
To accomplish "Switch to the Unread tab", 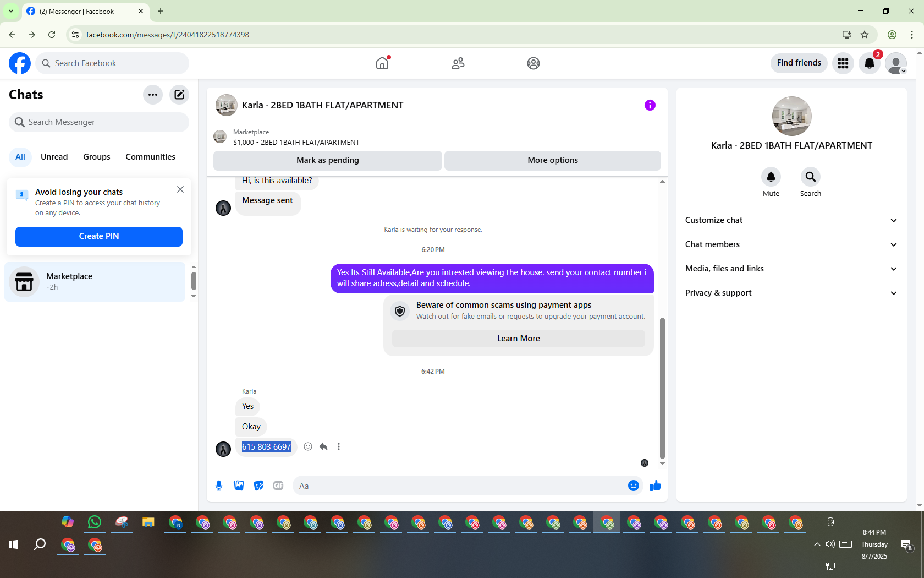I will click(x=54, y=157).
